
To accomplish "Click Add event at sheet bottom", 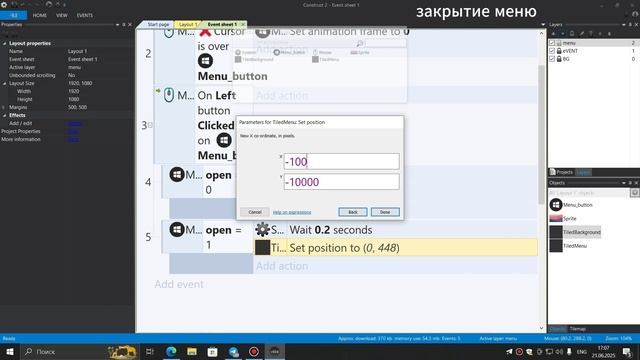I will tap(179, 284).
